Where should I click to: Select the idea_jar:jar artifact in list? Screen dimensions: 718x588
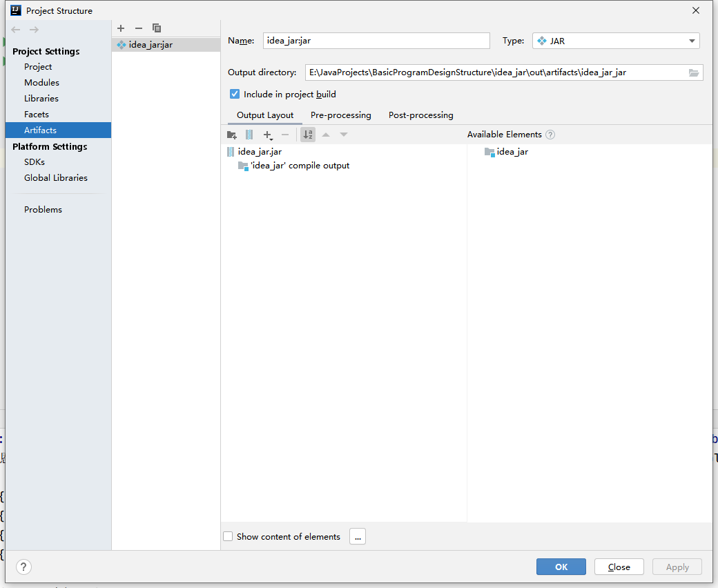166,45
